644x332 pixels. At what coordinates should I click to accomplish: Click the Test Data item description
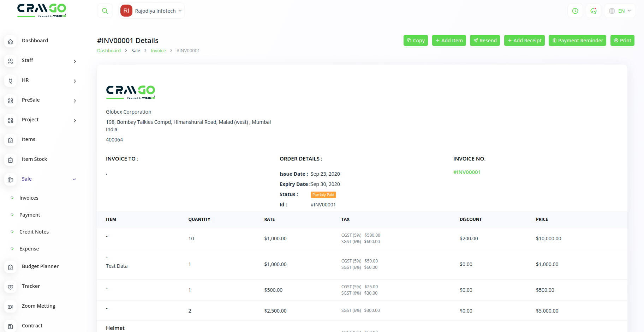tap(117, 266)
